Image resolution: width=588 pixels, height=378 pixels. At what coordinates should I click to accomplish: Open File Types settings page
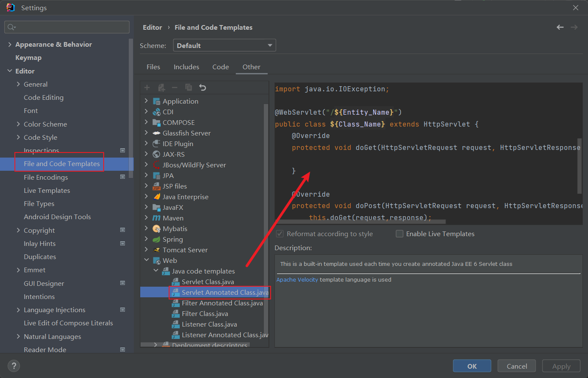coord(39,203)
